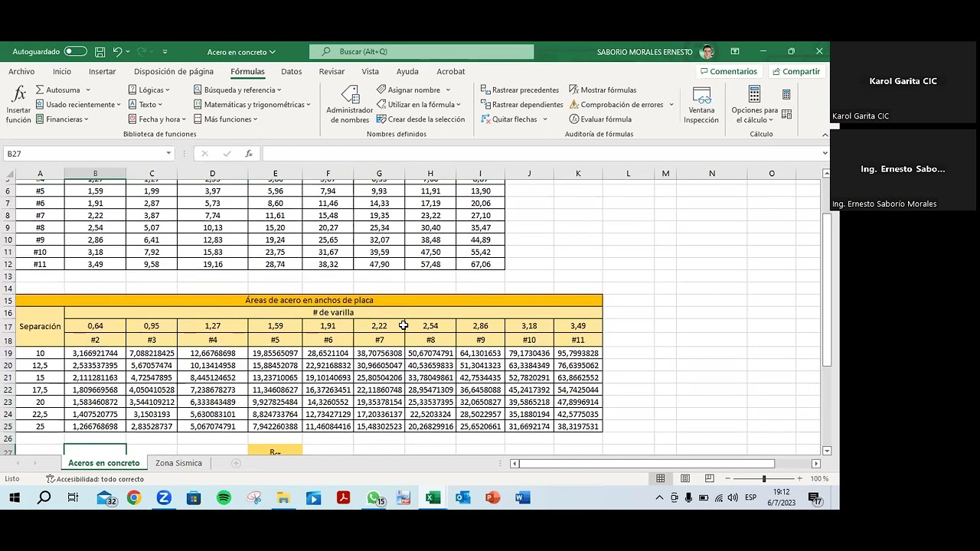980x551 pixels.
Task: Toggle Mostrar fórmulas
Action: point(603,90)
